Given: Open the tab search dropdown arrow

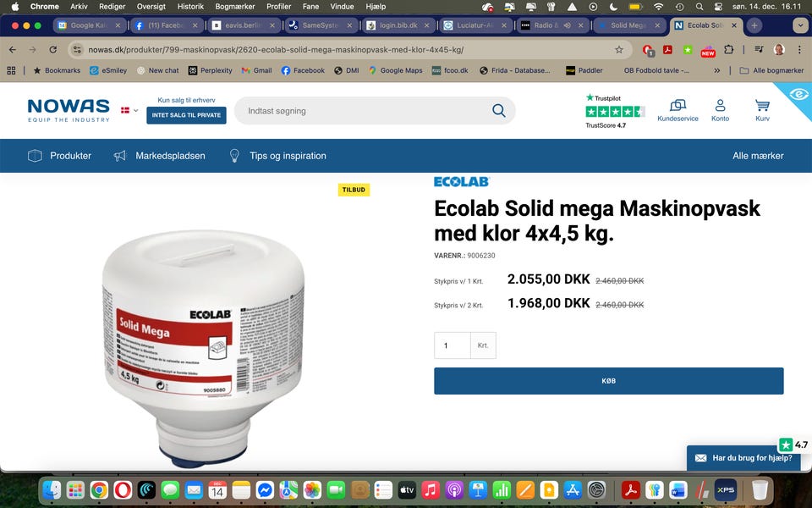Looking at the screenshot, I should (801, 25).
